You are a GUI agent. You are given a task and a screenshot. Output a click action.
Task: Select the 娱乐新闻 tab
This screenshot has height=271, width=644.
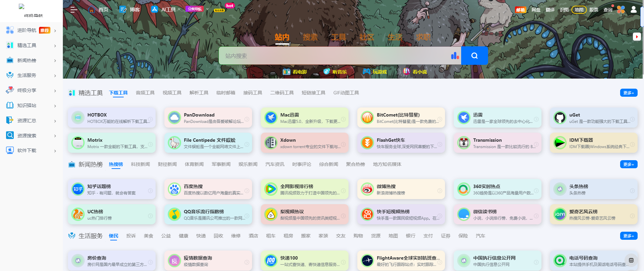pos(248,164)
